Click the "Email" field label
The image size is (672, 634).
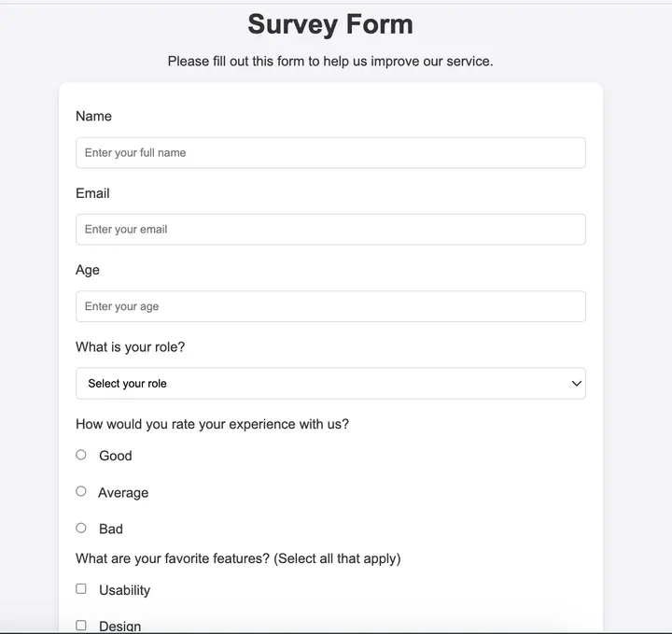click(92, 193)
